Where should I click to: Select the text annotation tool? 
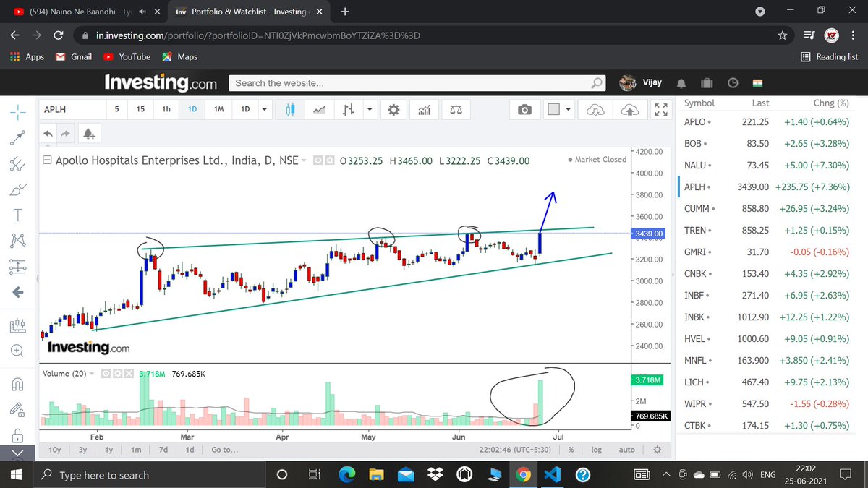18,215
